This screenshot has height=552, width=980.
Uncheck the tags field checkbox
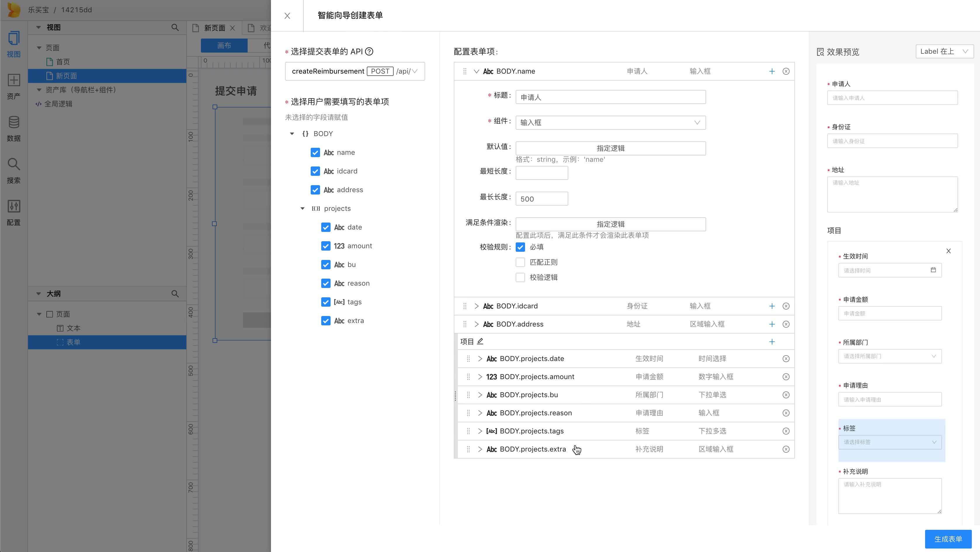[326, 302]
